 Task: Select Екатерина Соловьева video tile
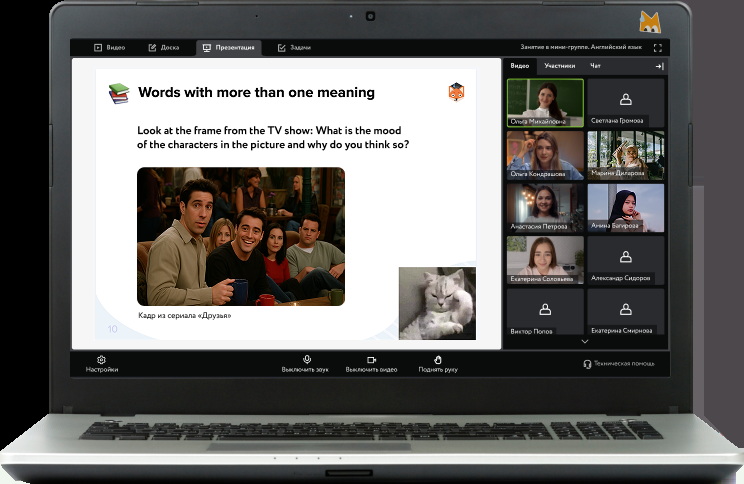545,261
